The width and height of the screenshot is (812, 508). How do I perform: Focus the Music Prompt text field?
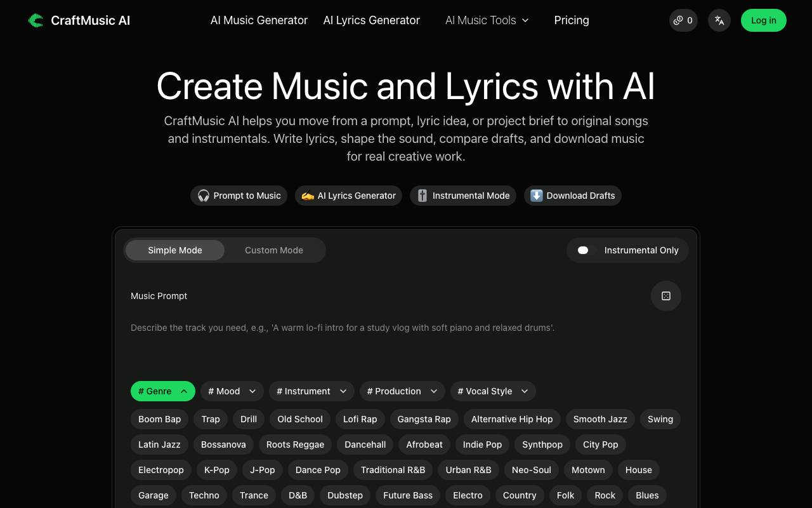point(406,343)
